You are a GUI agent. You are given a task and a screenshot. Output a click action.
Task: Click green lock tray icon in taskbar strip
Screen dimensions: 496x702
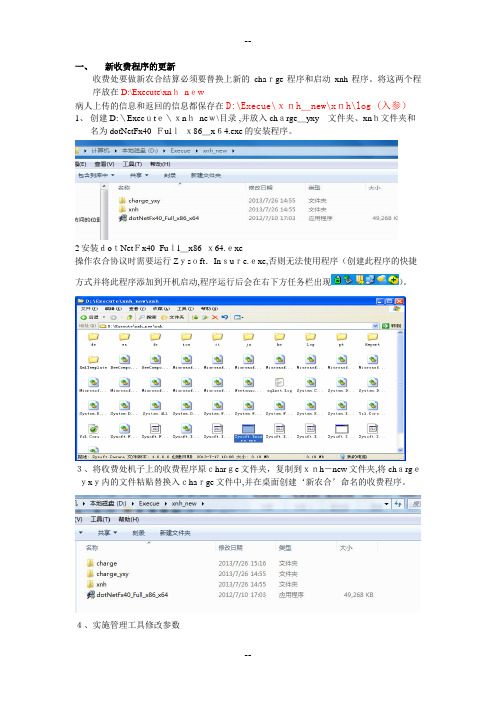pos(338,280)
